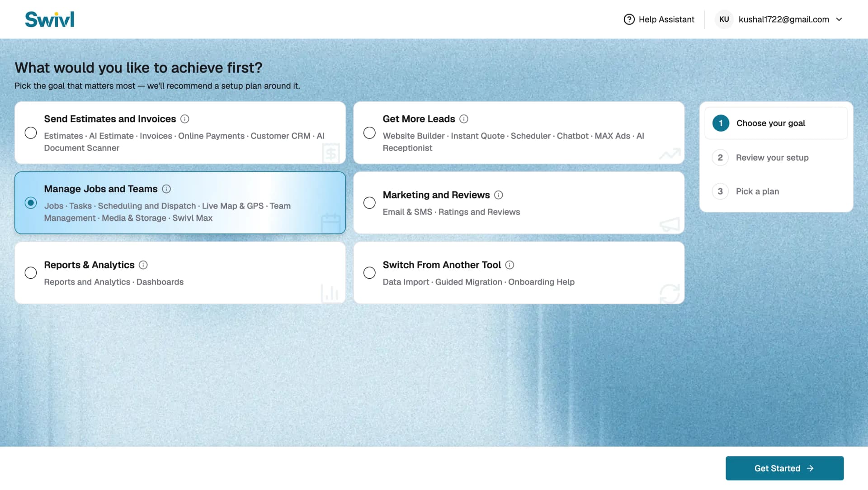
Task: Click the Send Estimates and Invoices title
Action: (x=110, y=119)
